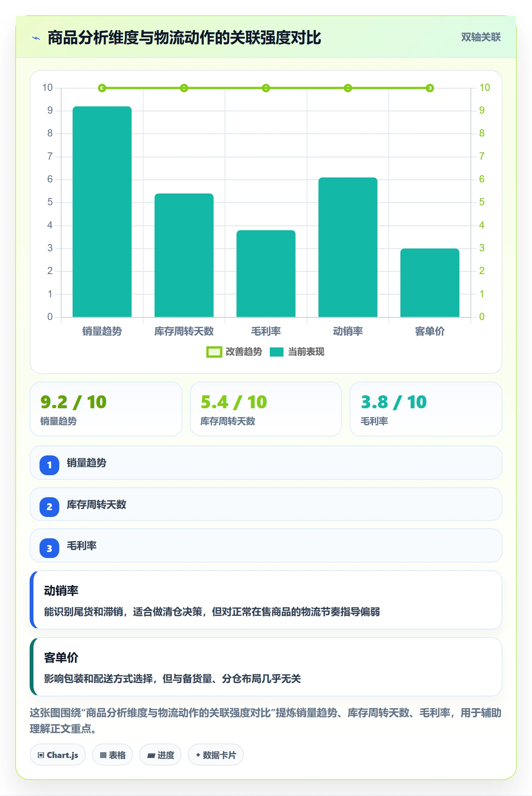
Task: Click the 改善趋势 legend color box
Action: (x=214, y=352)
